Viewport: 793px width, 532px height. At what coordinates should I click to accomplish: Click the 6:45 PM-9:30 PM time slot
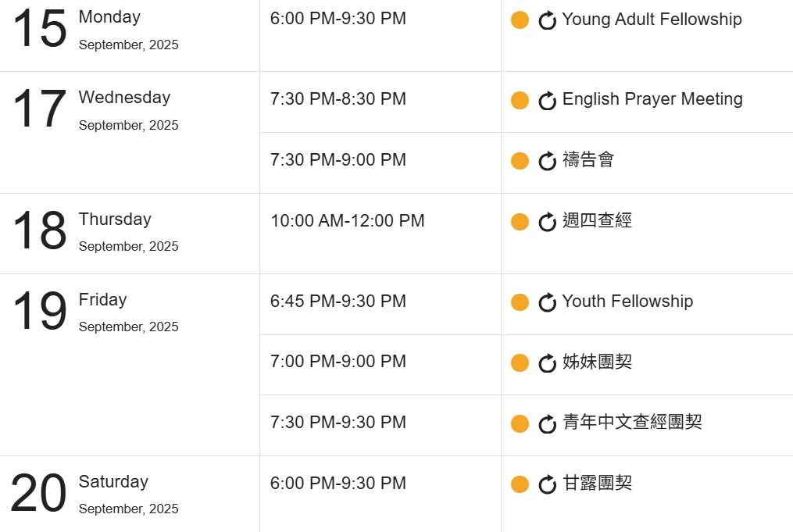[x=338, y=302]
